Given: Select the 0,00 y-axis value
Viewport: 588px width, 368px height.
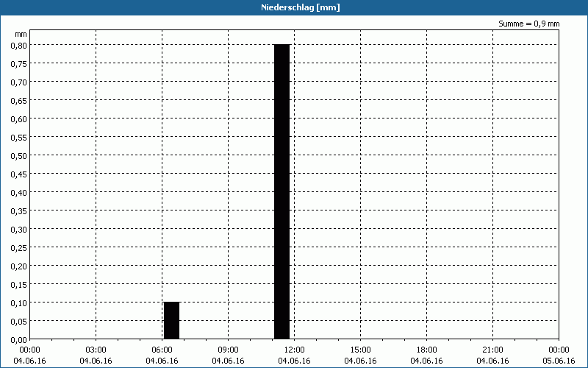Looking at the screenshot, I should click(19, 340).
